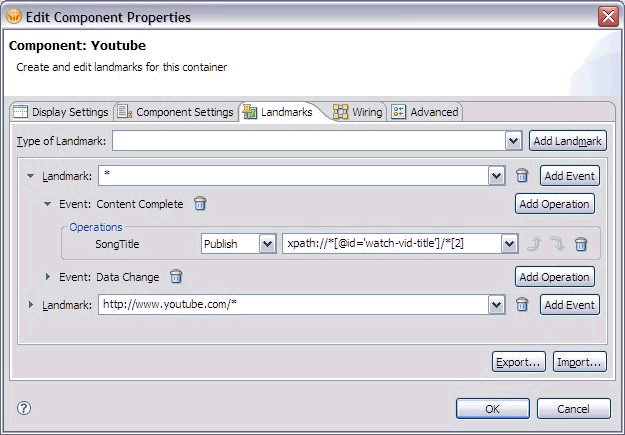625x435 pixels.
Task: Click the Landmarks tab pin icon
Action: [x=250, y=112]
